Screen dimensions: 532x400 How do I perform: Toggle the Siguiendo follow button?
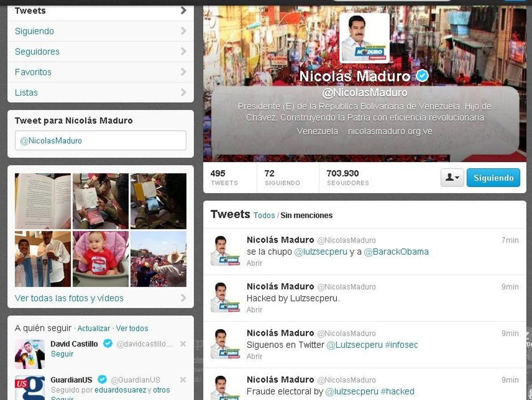click(493, 178)
